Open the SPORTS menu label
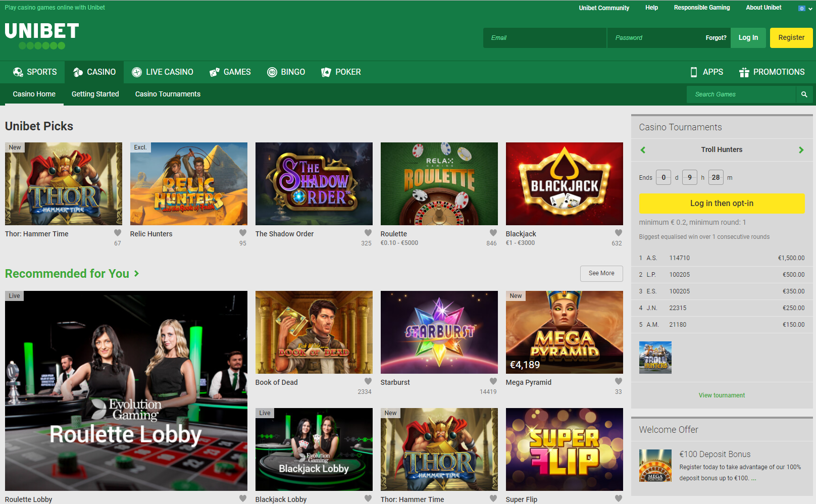816x504 pixels. click(42, 72)
